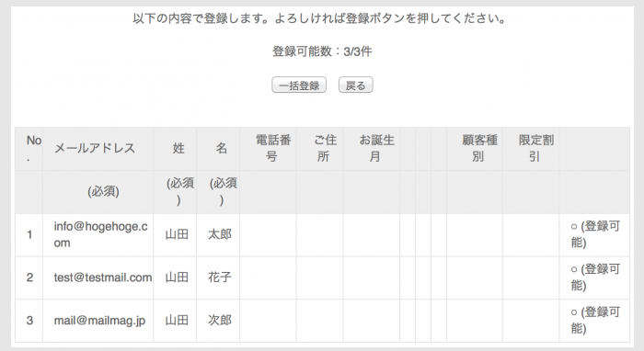Select the mail@mailmag.jp email cell

[99, 321]
